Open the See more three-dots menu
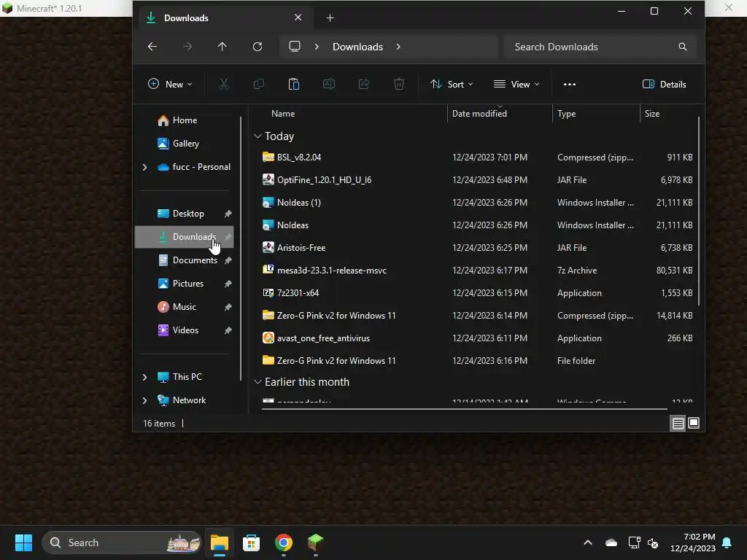The image size is (747, 560). coord(570,85)
